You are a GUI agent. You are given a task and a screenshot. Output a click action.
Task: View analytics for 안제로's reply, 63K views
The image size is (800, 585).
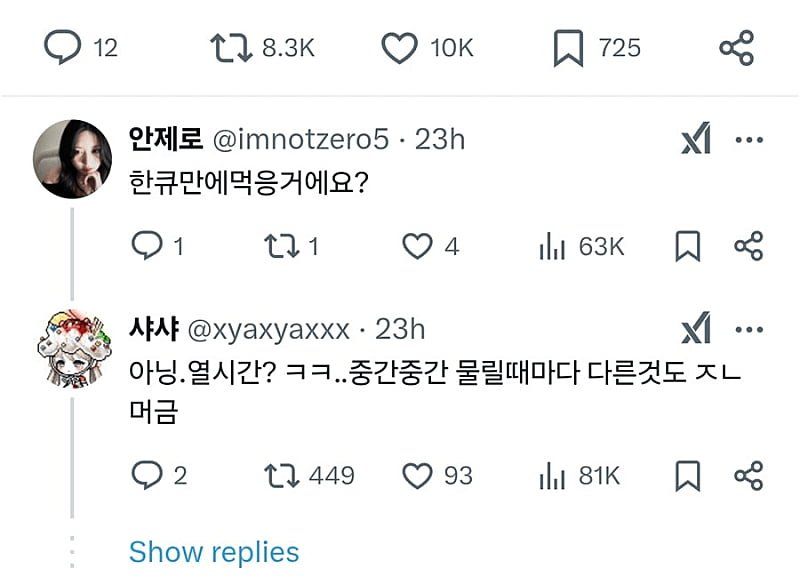click(x=553, y=246)
